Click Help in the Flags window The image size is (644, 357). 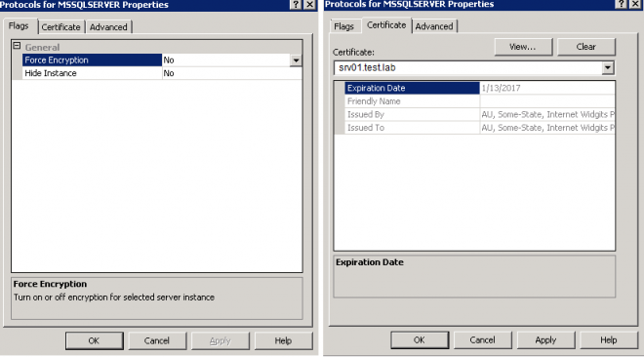click(283, 340)
